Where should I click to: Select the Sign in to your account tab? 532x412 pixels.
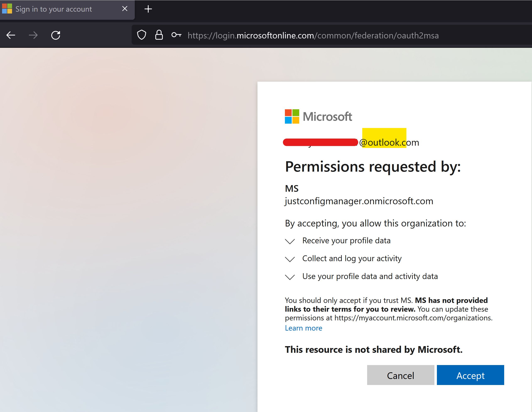coord(54,9)
